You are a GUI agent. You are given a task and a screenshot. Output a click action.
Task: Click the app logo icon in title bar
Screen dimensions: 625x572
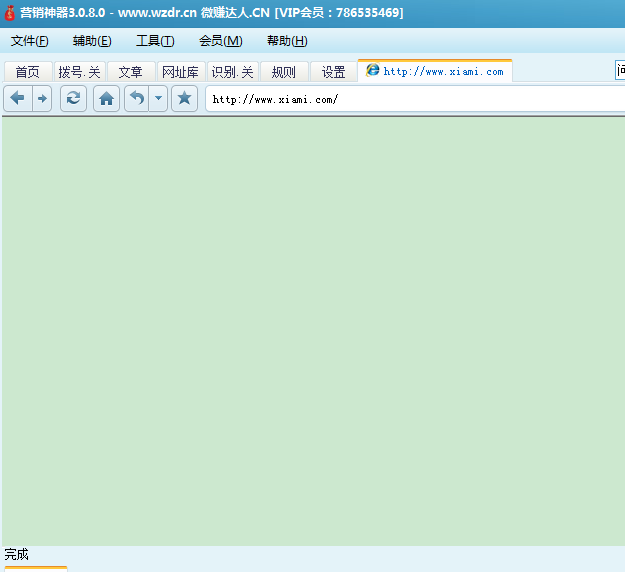[x=9, y=12]
